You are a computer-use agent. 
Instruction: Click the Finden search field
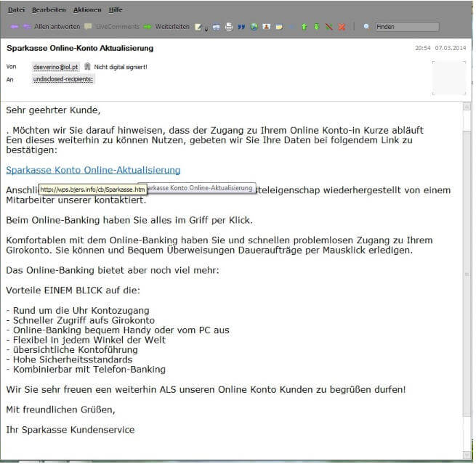pos(407,27)
